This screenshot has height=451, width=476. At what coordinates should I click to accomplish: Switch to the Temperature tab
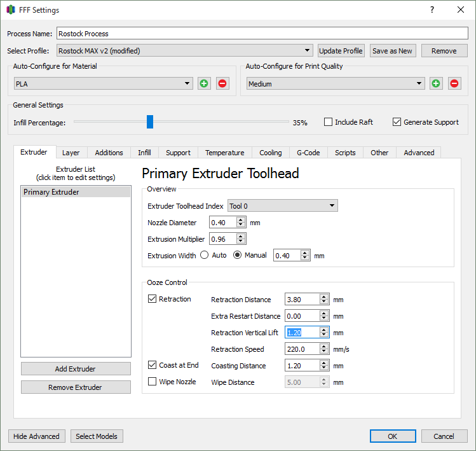(x=224, y=153)
